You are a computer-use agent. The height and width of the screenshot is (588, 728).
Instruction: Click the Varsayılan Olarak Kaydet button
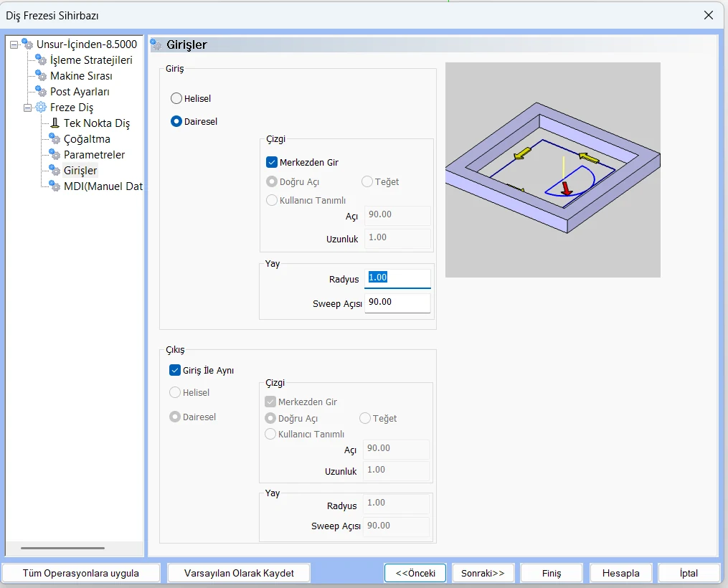pos(239,573)
